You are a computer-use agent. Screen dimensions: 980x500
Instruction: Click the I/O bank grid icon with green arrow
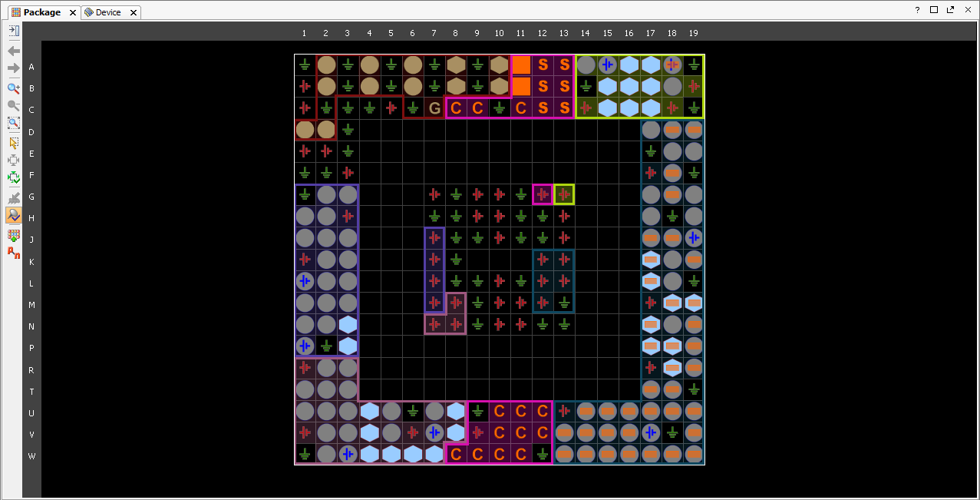click(14, 235)
